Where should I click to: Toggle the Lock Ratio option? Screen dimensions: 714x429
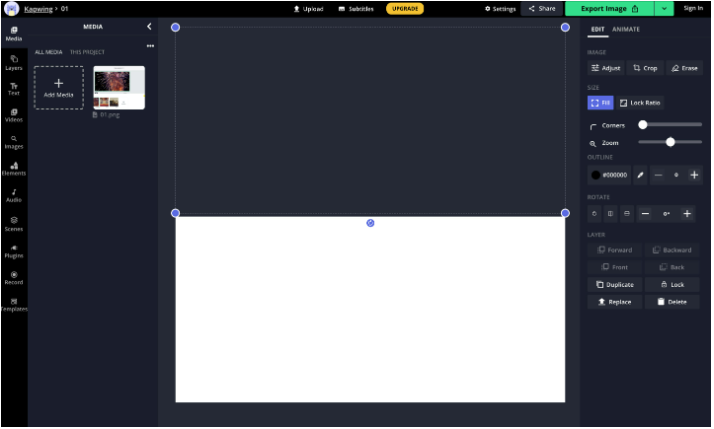tap(640, 102)
